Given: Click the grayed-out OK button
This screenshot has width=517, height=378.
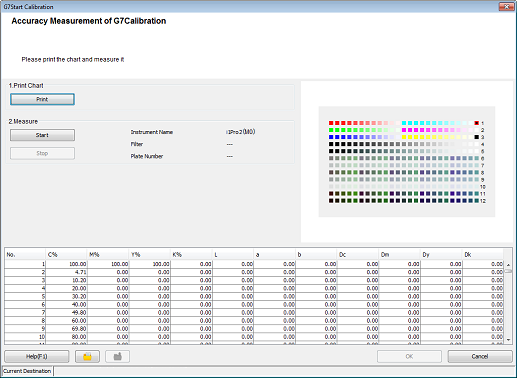Looking at the screenshot, I should 409,356.
